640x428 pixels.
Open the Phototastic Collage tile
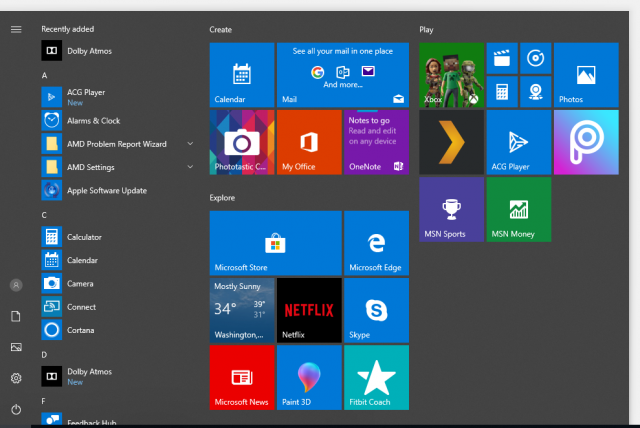coord(242,142)
